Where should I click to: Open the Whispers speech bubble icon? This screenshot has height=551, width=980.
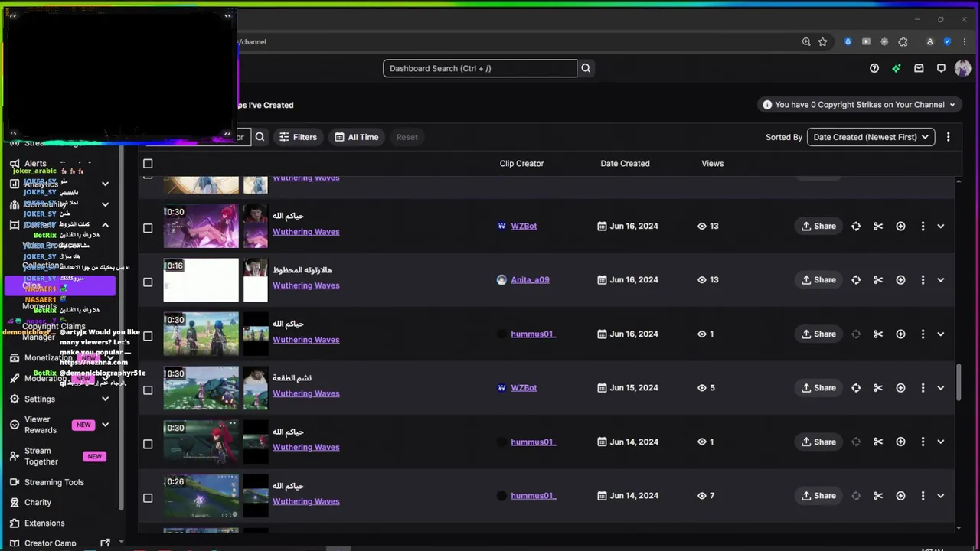tap(941, 68)
